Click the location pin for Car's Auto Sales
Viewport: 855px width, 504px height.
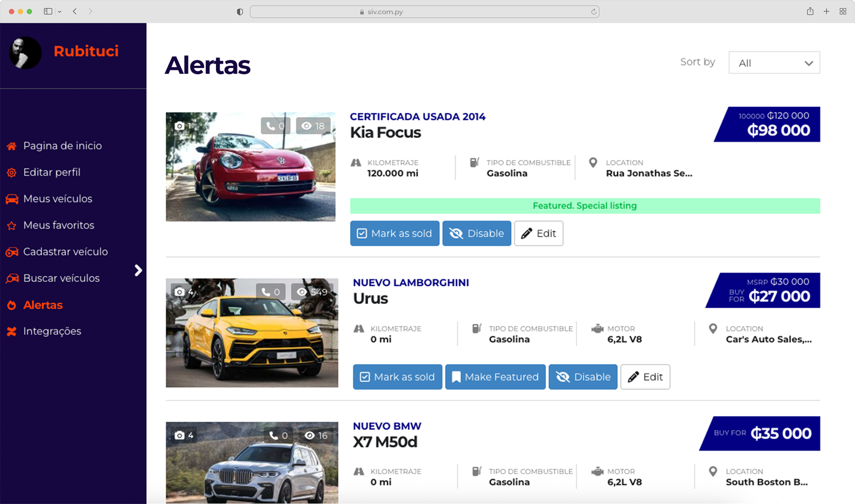(x=713, y=329)
